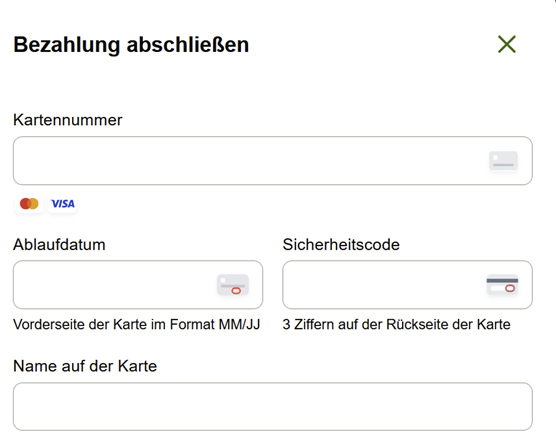Close the Bezahlung abschließen dialog
The height and width of the screenshot is (441, 556).
(507, 44)
